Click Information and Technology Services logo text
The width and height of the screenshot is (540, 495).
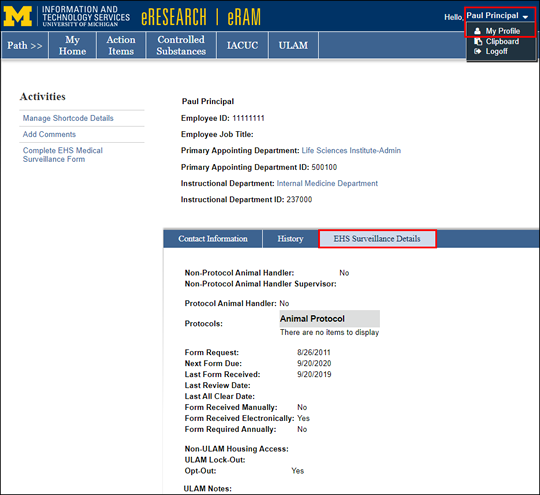[x=86, y=16]
